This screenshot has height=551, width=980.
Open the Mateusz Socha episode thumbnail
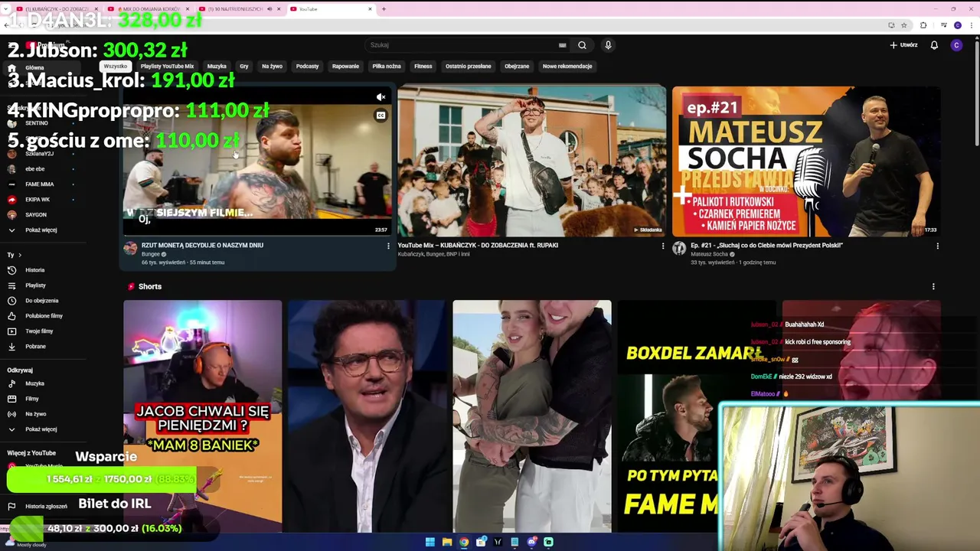pos(806,161)
